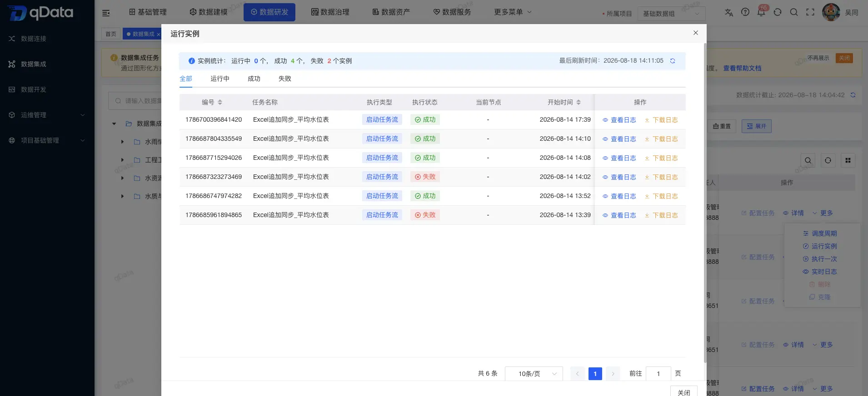Click the 关闭 button at dialog bottom
This screenshot has height=396, width=868.
[684, 391]
